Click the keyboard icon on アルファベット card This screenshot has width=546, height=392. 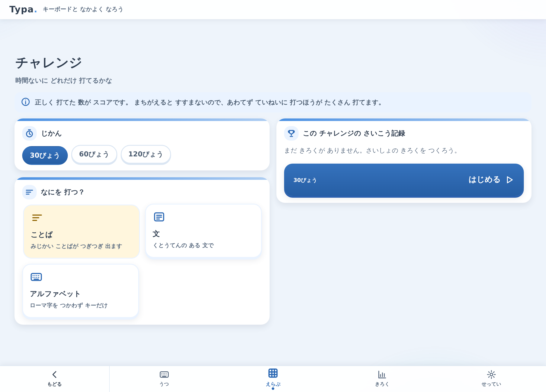[36, 277]
